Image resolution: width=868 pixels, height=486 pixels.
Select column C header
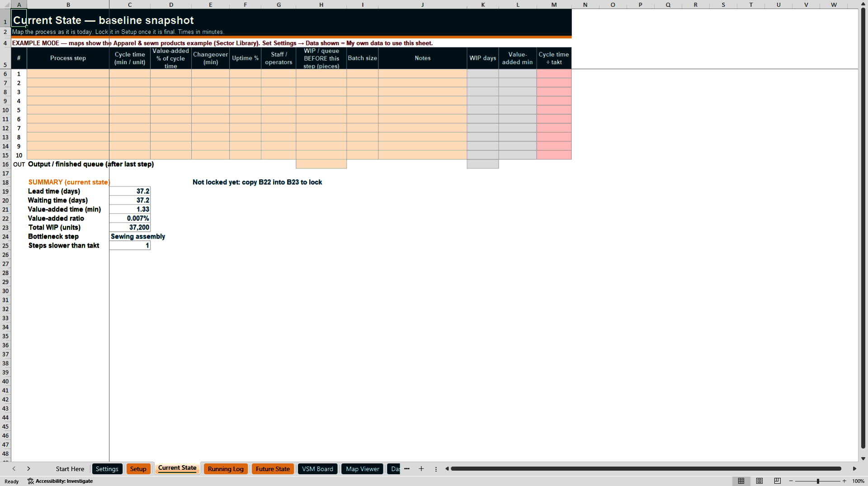pos(130,5)
